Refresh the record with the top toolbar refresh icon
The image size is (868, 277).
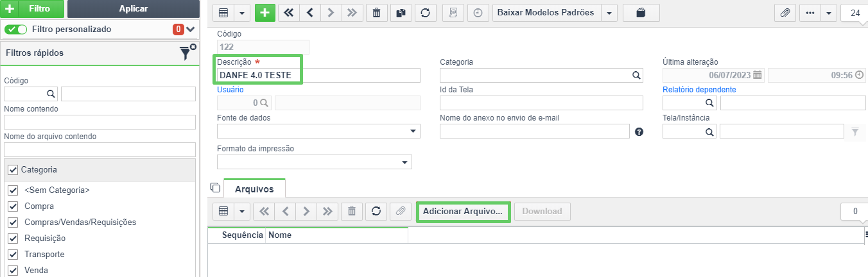424,13
